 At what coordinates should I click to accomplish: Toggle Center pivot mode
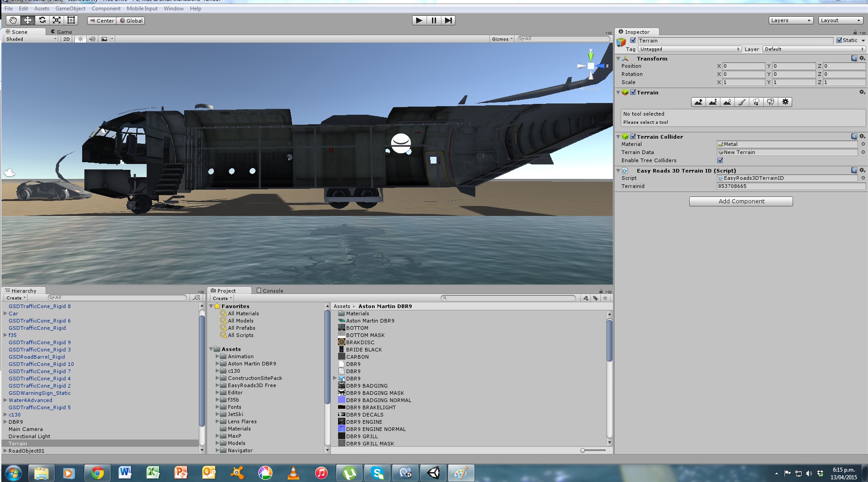102,21
